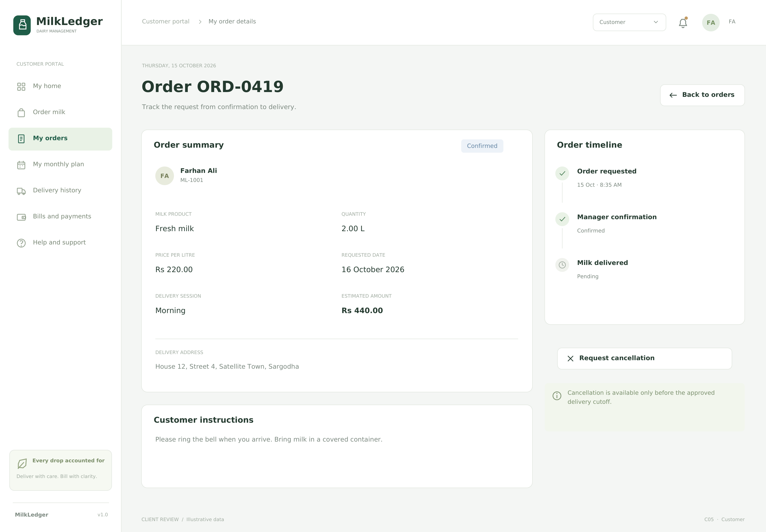The image size is (766, 532).
Task: Click the Back to orders button
Action: coord(702,95)
